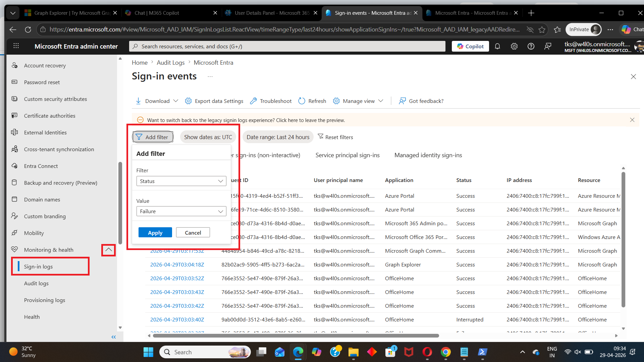Click the search resources input box
This screenshot has height=362, width=644.
287,46
